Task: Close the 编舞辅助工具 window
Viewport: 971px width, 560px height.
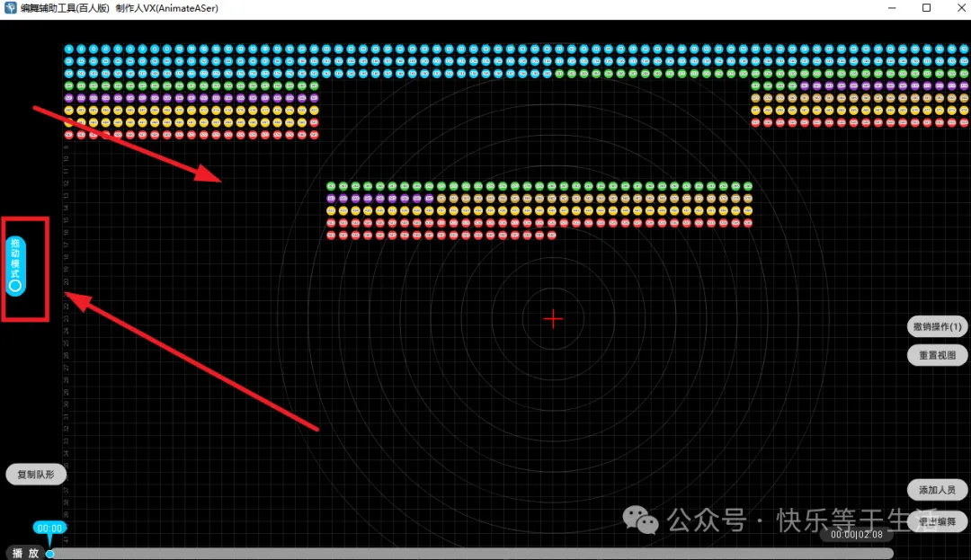Action: click(961, 8)
